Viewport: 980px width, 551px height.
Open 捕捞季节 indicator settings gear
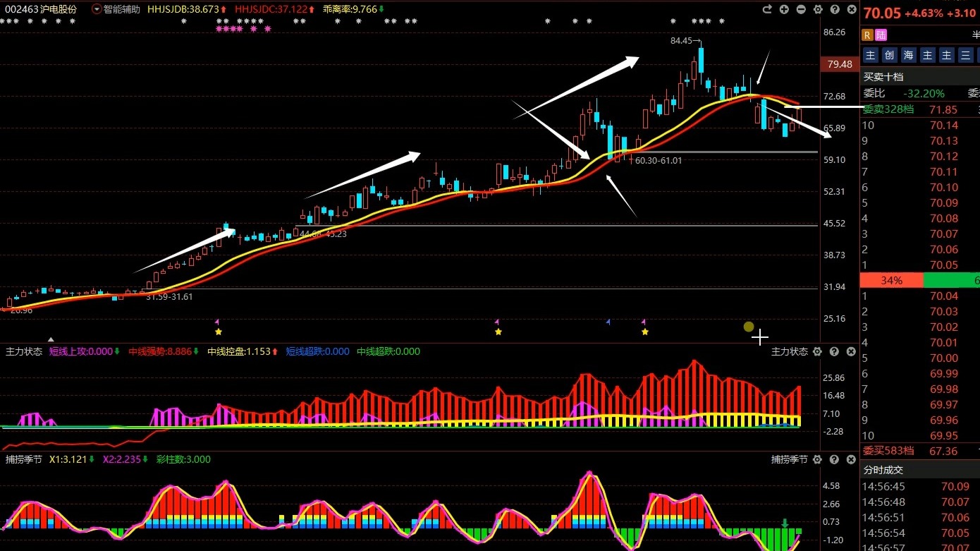(x=818, y=459)
